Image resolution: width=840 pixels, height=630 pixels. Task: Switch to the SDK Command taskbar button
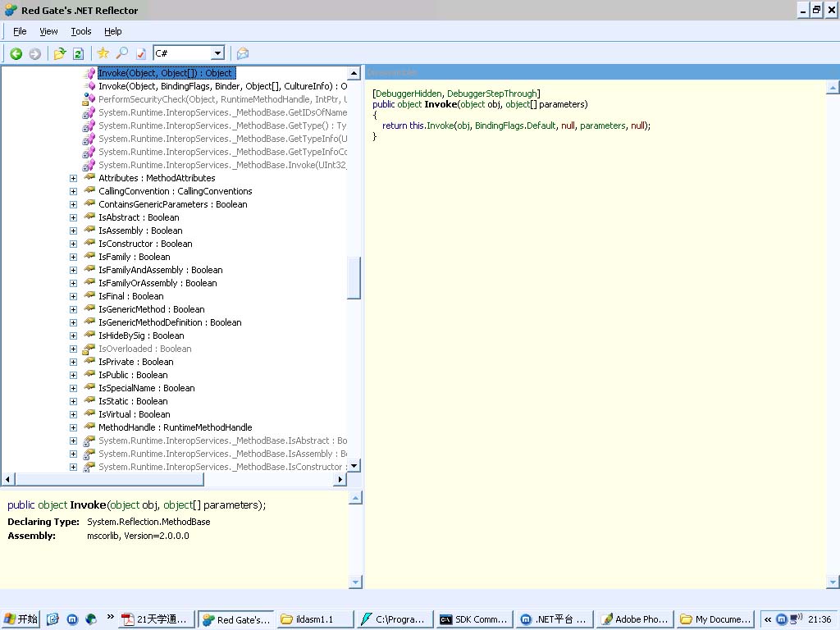(473, 619)
